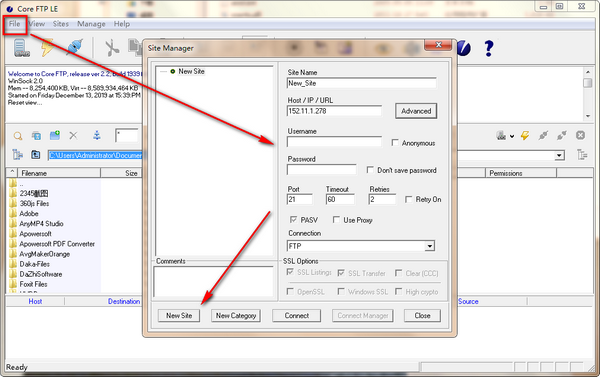Open help with the question mark icon
The image size is (600, 377).
pyautogui.click(x=488, y=49)
